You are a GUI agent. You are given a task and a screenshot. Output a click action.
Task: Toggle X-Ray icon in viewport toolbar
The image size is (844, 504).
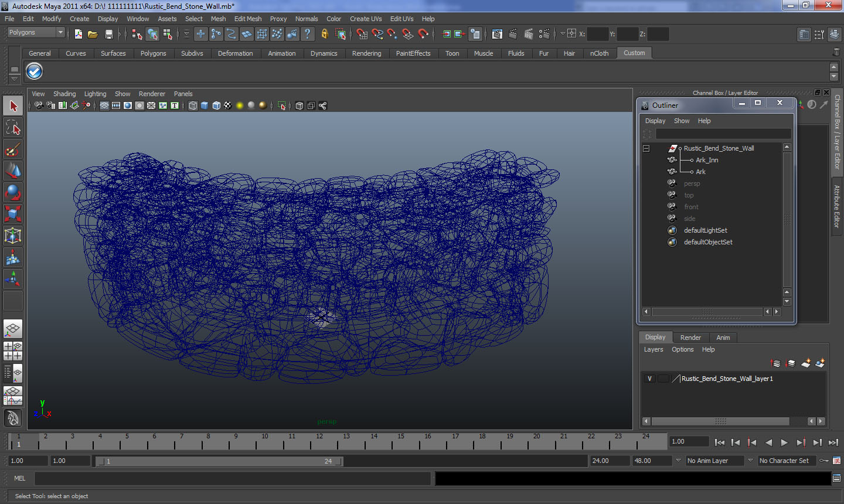pyautogui.click(x=300, y=105)
